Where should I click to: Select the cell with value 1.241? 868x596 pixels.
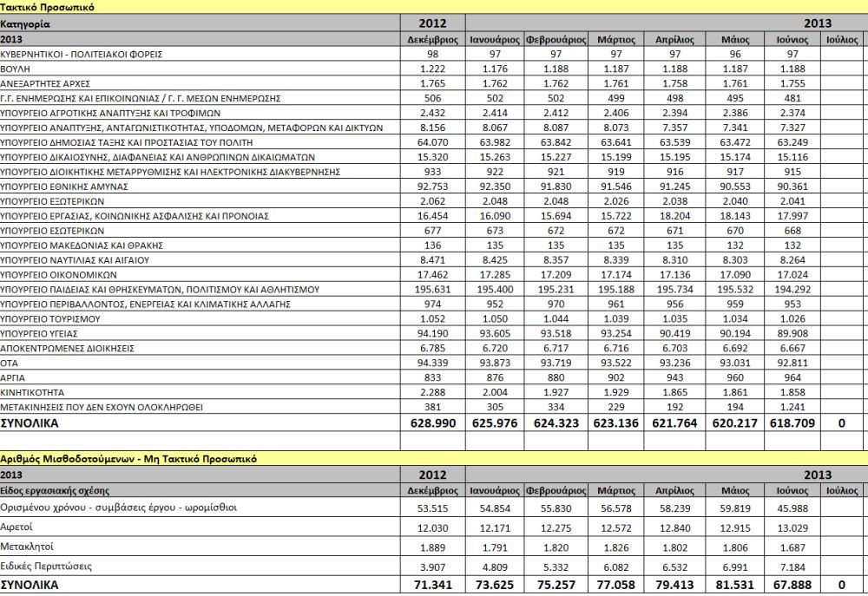792,408
